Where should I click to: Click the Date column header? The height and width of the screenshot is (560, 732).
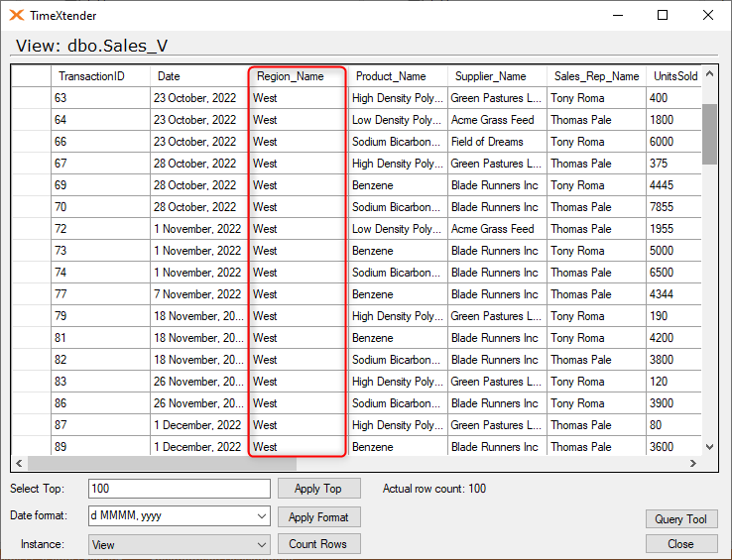(198, 76)
